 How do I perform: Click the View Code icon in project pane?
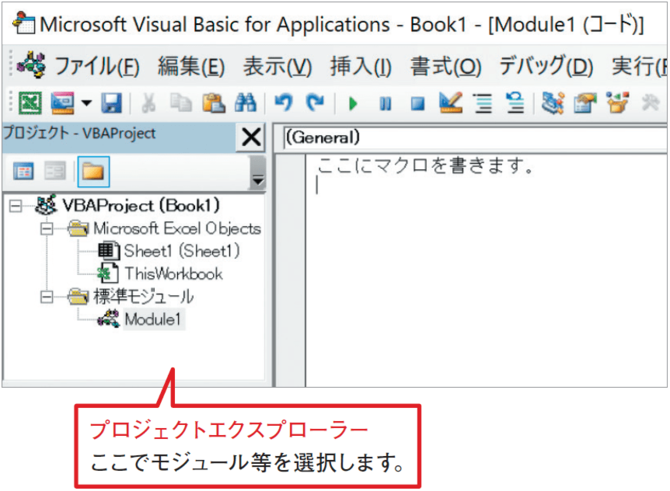(x=24, y=172)
